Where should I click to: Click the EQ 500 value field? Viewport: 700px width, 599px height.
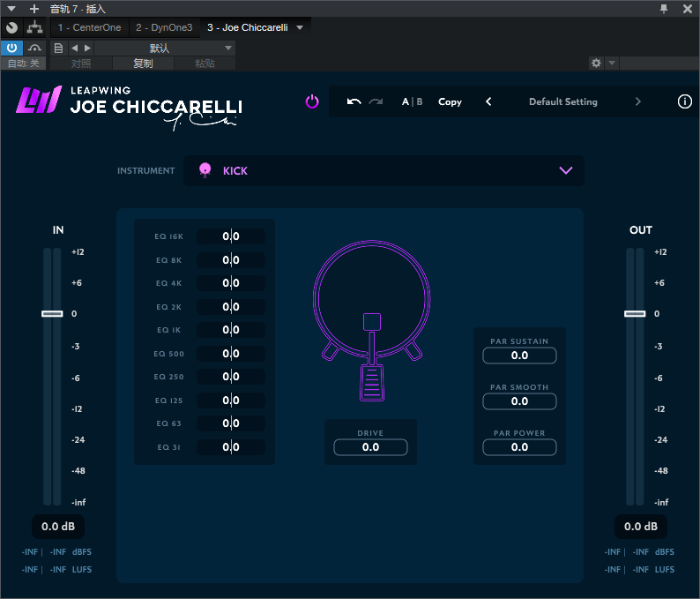pyautogui.click(x=231, y=354)
